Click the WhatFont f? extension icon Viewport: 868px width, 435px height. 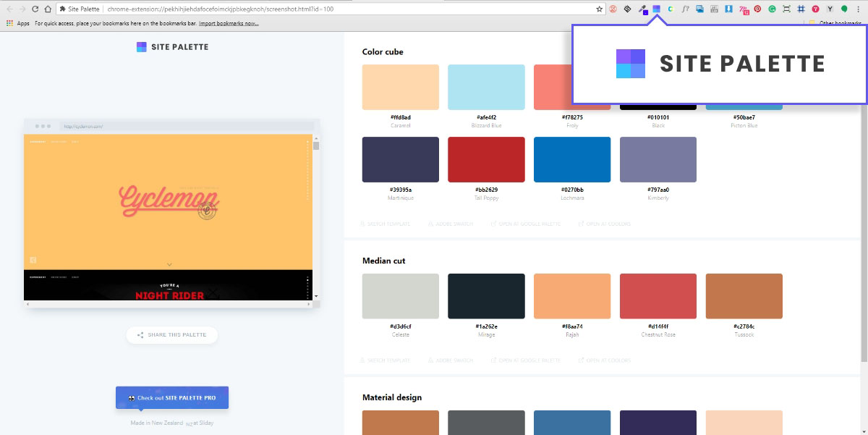pyautogui.click(x=685, y=9)
